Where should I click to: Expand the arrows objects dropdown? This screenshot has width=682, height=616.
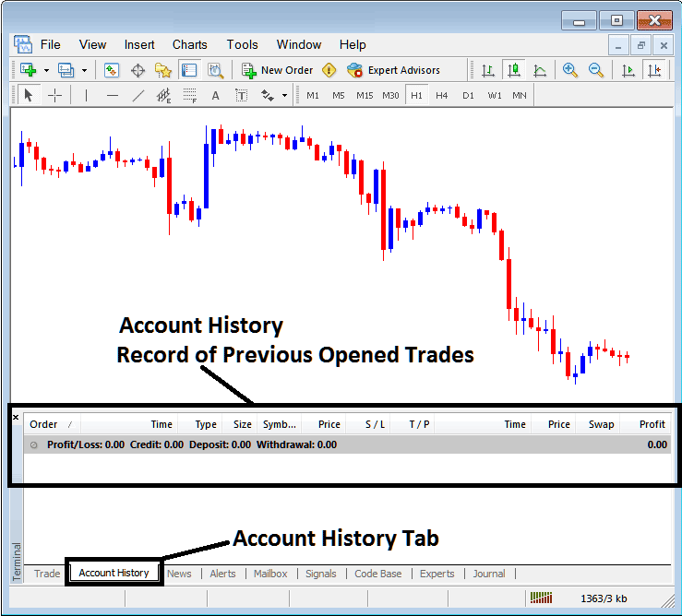coord(284,95)
